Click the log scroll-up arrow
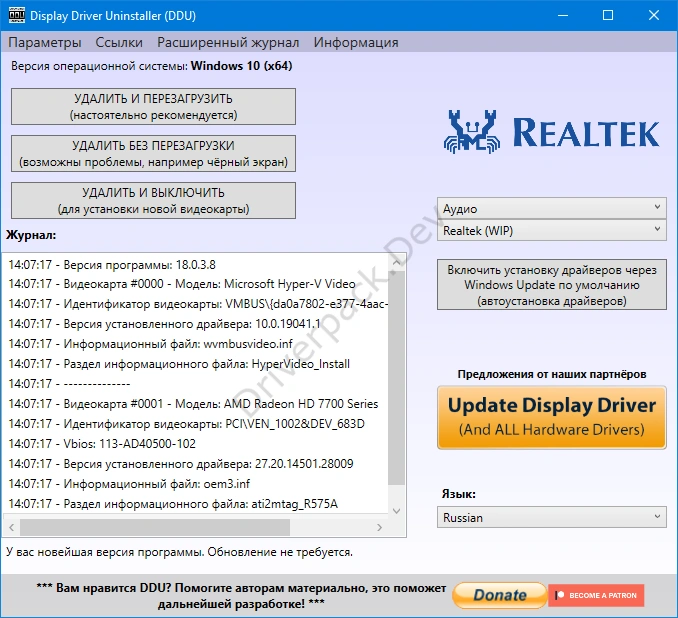This screenshot has height=618, width=678. [x=397, y=262]
